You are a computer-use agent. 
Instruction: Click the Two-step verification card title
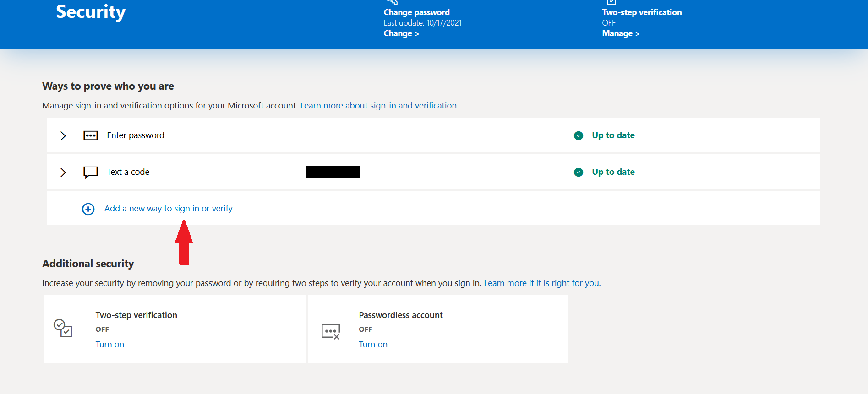pyautogui.click(x=136, y=315)
